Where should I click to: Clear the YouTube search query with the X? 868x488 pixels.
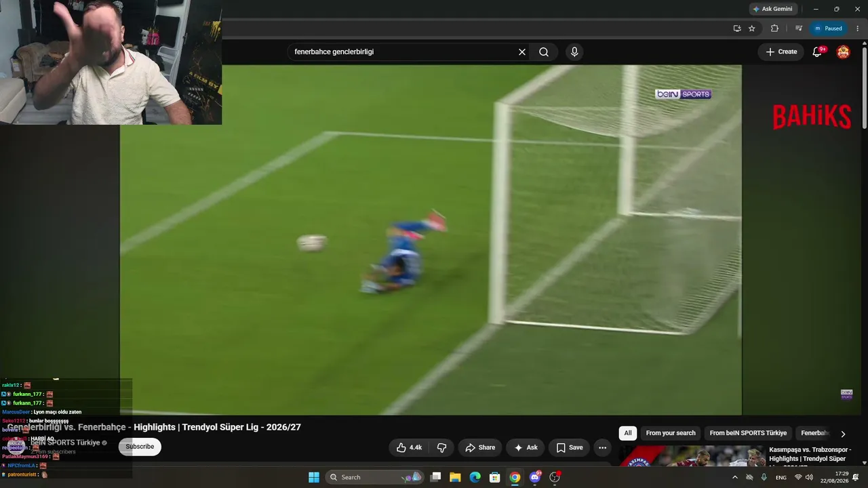click(522, 52)
